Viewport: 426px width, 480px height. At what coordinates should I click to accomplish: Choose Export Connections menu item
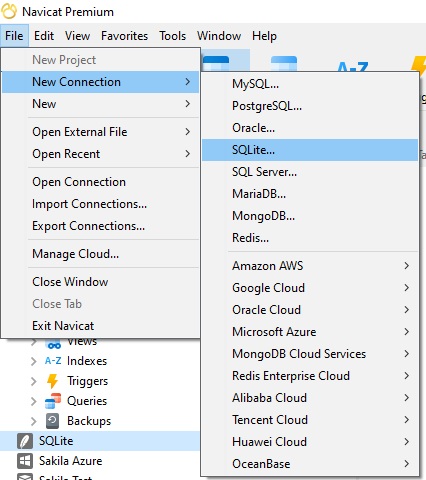coord(100,226)
